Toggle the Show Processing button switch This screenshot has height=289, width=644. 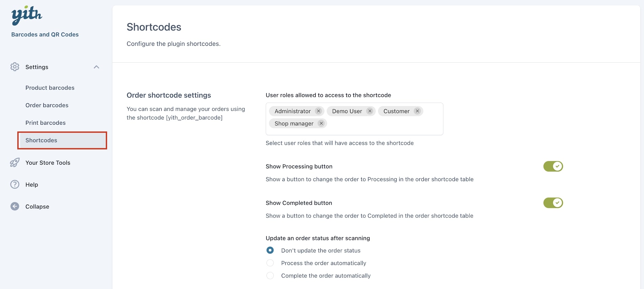(553, 166)
